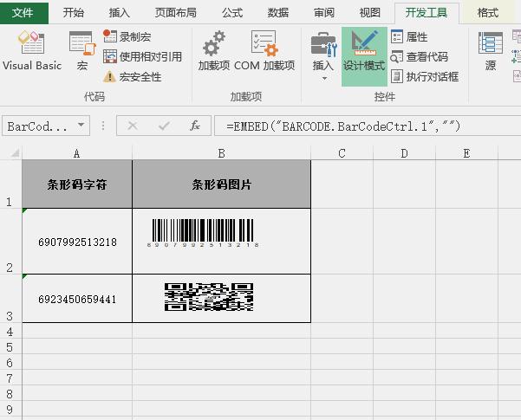The height and width of the screenshot is (420, 521).
Task: Click the cancel X formula button
Action: (x=133, y=126)
